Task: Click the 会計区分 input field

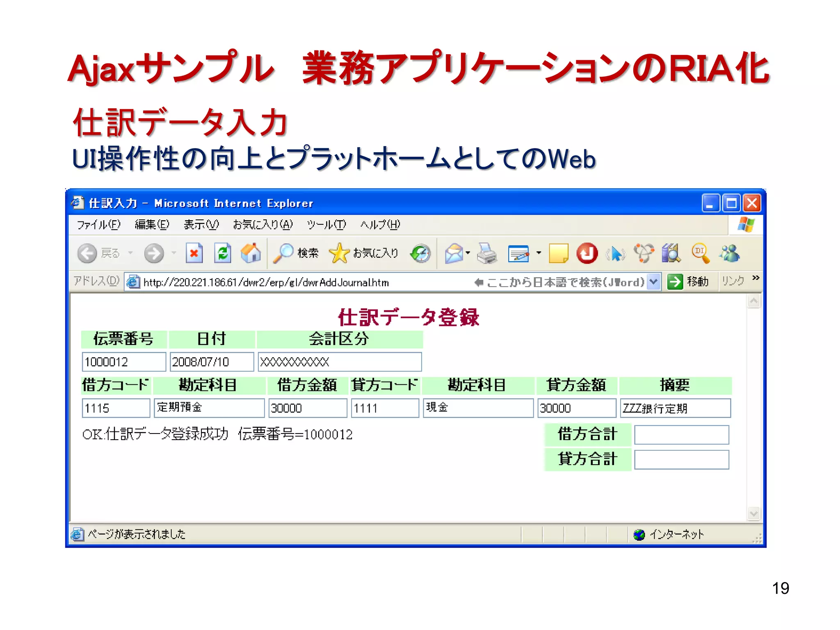Action: click(x=340, y=362)
